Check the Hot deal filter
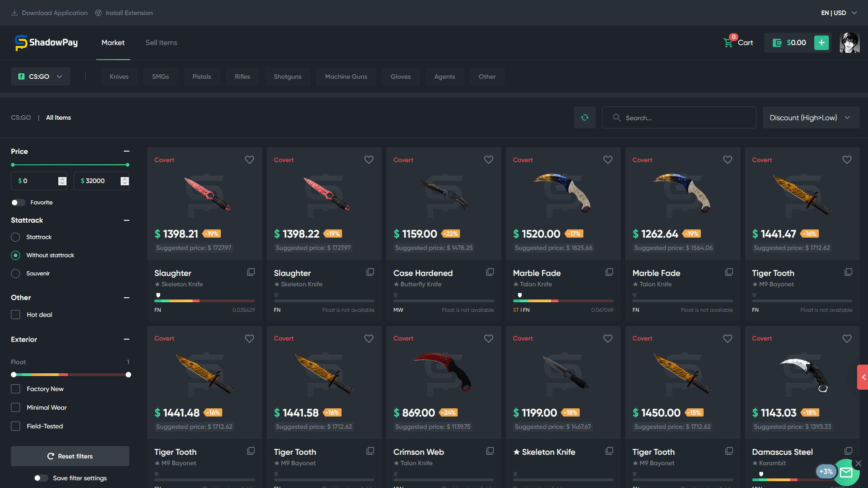This screenshot has width=868, height=488. (x=15, y=315)
